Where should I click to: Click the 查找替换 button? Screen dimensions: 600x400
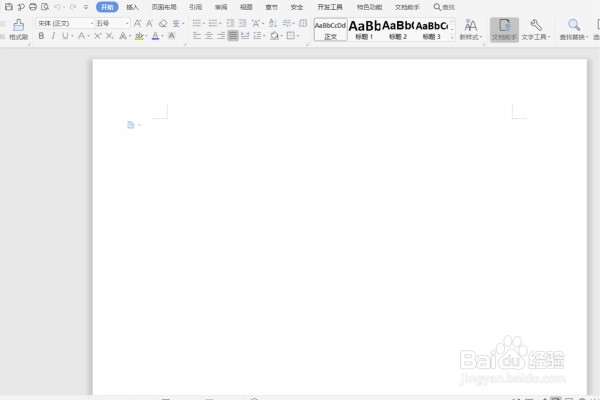click(574, 29)
